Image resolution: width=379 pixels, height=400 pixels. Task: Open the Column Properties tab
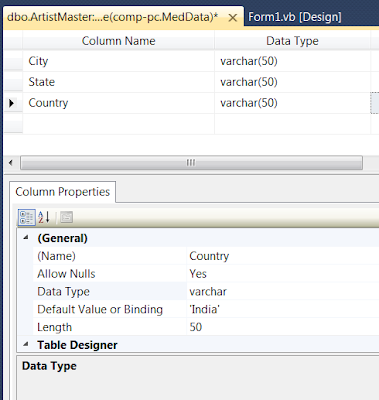click(63, 192)
